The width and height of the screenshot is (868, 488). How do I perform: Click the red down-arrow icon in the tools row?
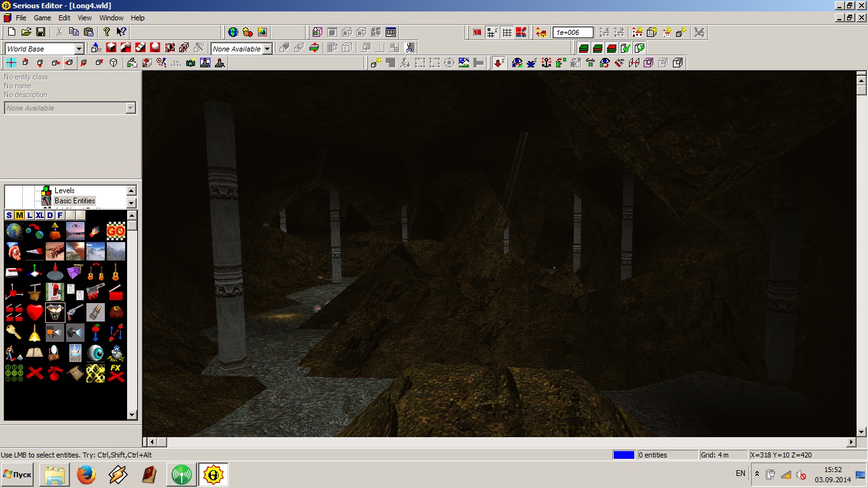click(499, 62)
